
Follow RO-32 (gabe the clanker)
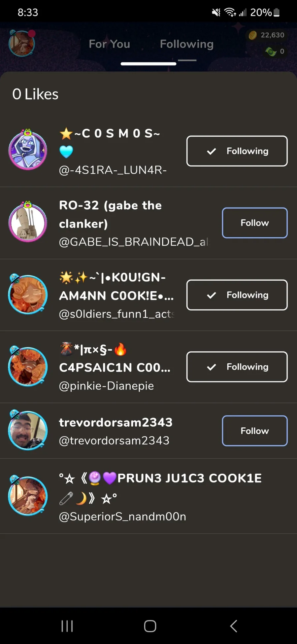point(255,223)
